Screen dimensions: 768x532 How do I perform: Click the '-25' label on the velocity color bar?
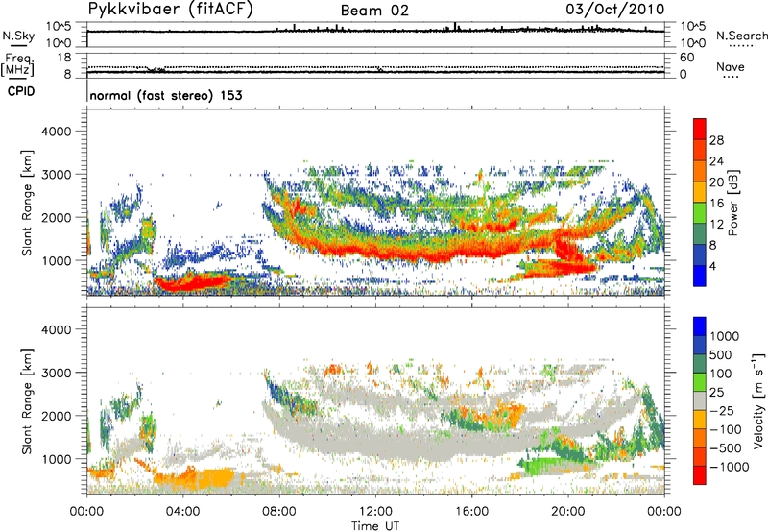click(720, 410)
